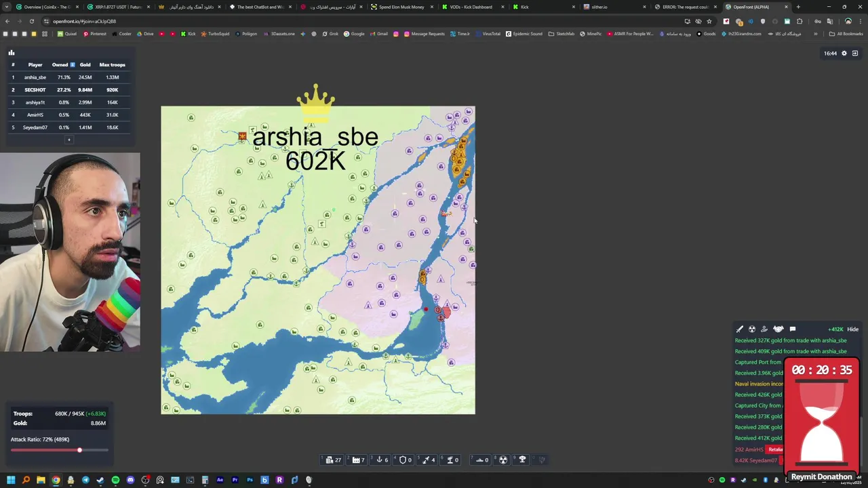The width and height of the screenshot is (868, 488).
Task: Click the exit game icon near timer
Action: coord(855,53)
